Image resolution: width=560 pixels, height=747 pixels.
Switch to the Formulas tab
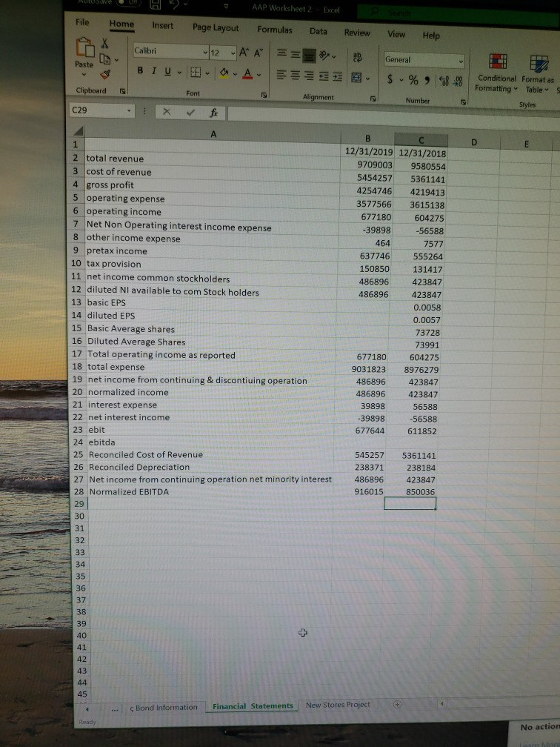(275, 30)
